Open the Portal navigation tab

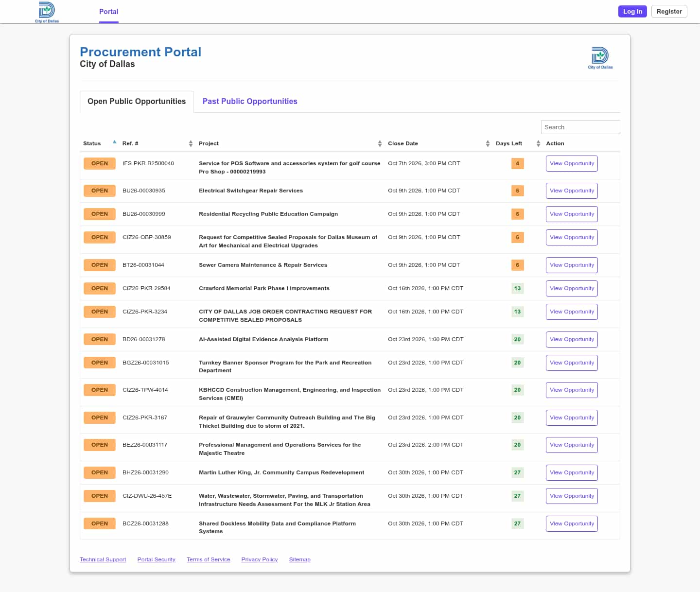point(109,12)
